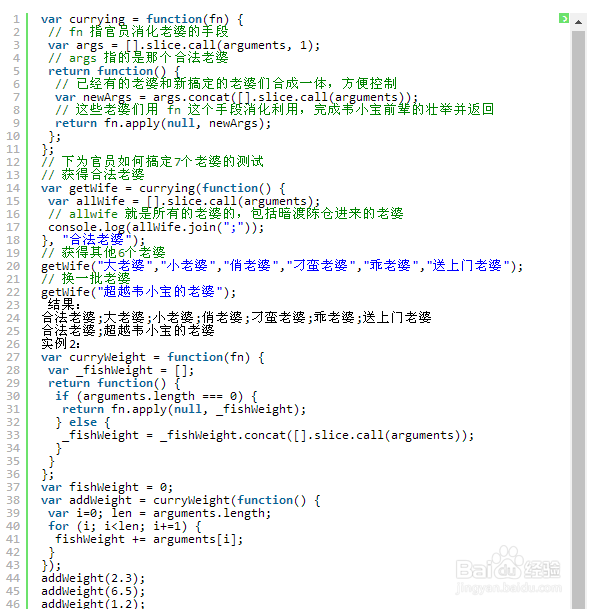Click line number 38 in the gutter

point(13,500)
